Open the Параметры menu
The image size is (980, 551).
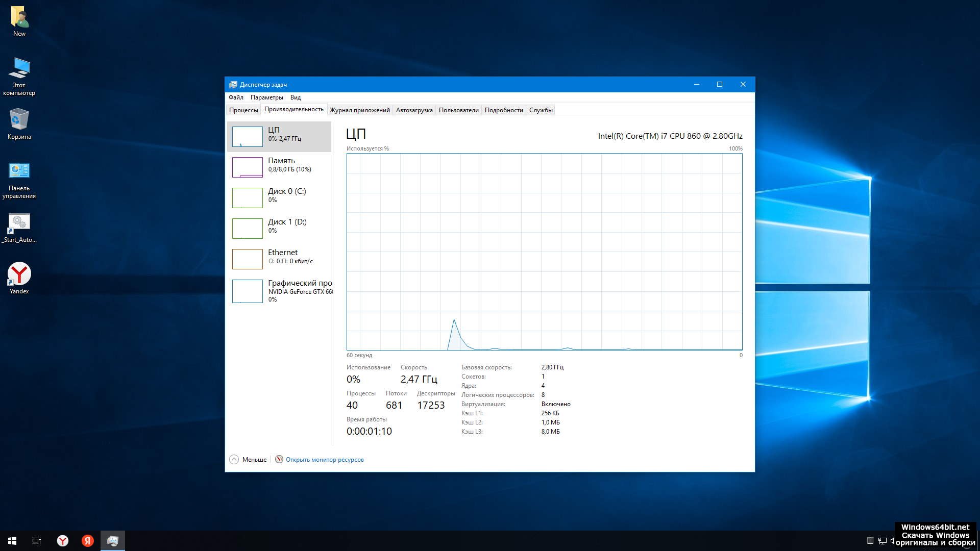tap(266, 97)
